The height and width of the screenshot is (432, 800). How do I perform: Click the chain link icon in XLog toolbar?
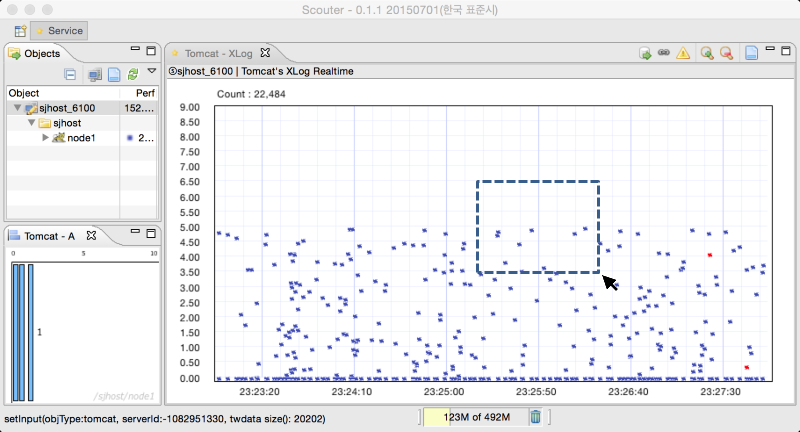(x=664, y=53)
